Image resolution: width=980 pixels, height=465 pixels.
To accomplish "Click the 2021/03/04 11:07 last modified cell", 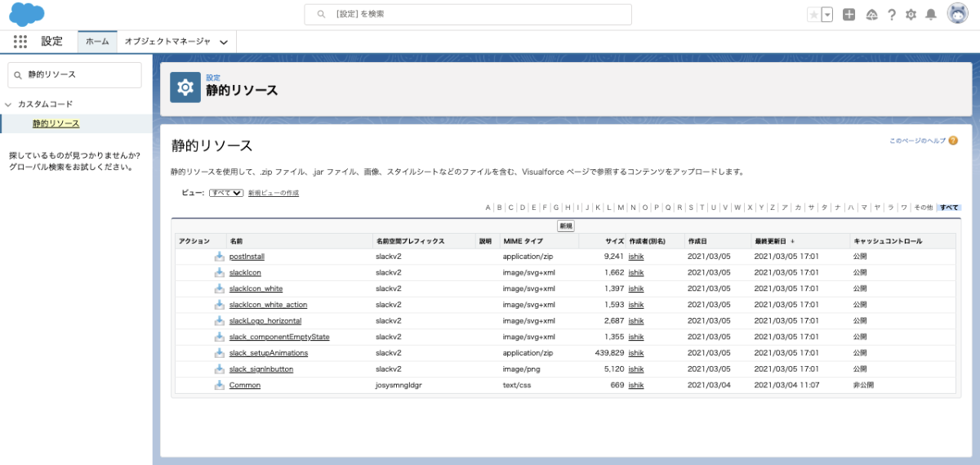I will (x=786, y=385).
